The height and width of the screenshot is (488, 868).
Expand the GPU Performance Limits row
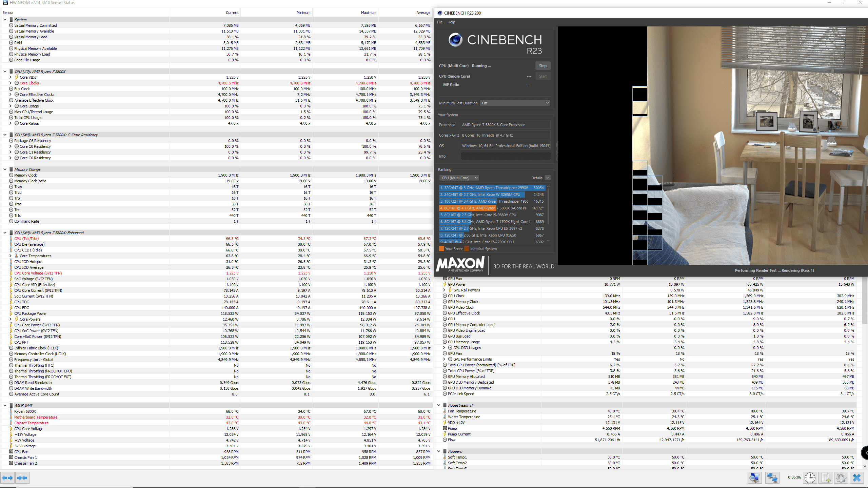444,359
